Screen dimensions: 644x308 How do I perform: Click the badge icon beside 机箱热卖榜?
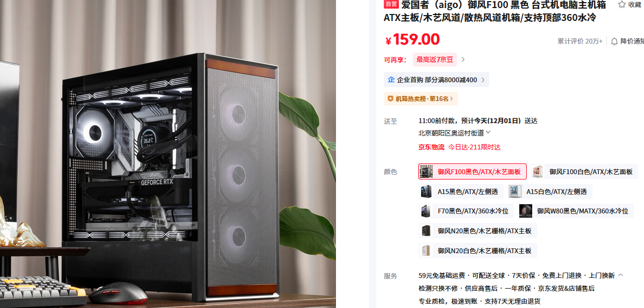[x=391, y=98]
